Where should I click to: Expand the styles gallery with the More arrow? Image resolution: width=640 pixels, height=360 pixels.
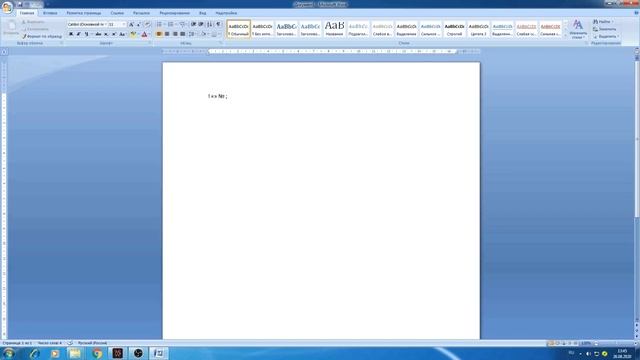(565, 36)
